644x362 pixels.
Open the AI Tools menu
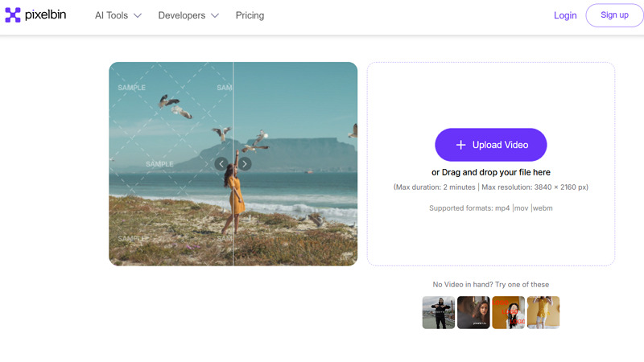(111, 15)
